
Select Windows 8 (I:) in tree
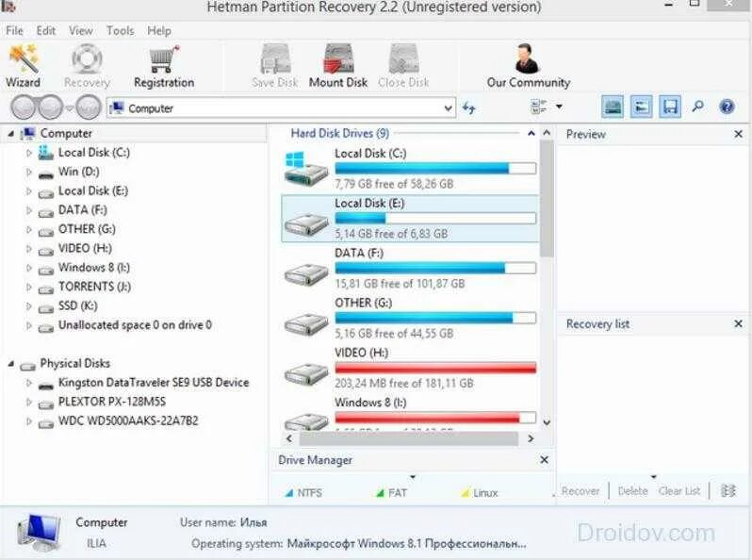coord(94,268)
